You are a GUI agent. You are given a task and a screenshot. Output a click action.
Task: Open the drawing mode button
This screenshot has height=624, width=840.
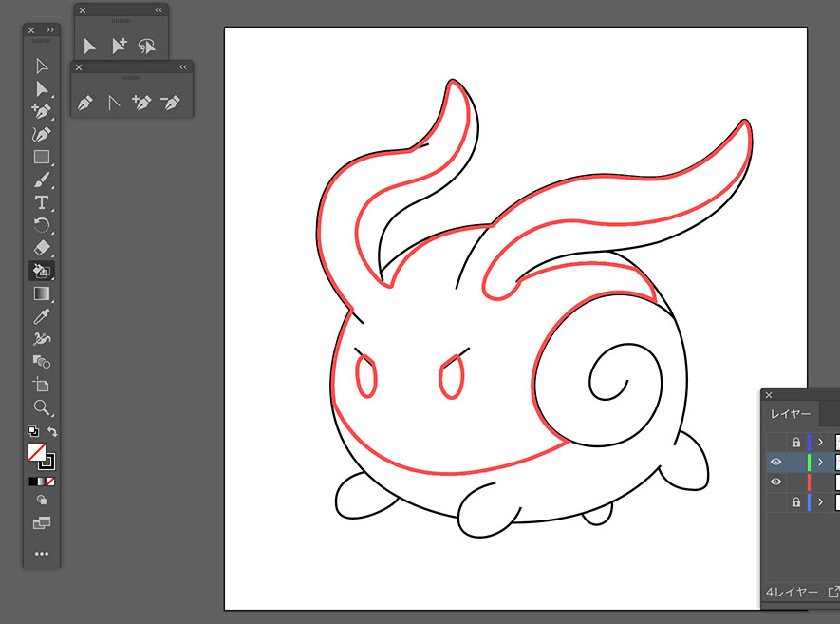tap(42, 500)
